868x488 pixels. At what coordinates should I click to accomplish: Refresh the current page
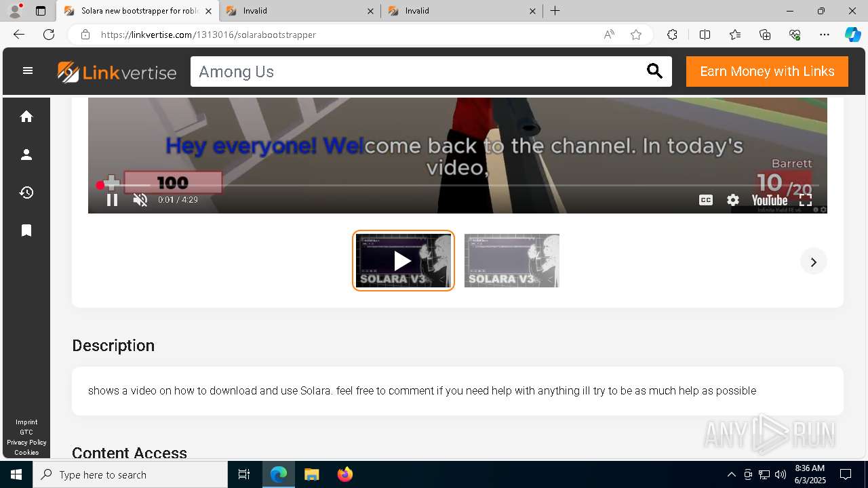[x=49, y=35]
